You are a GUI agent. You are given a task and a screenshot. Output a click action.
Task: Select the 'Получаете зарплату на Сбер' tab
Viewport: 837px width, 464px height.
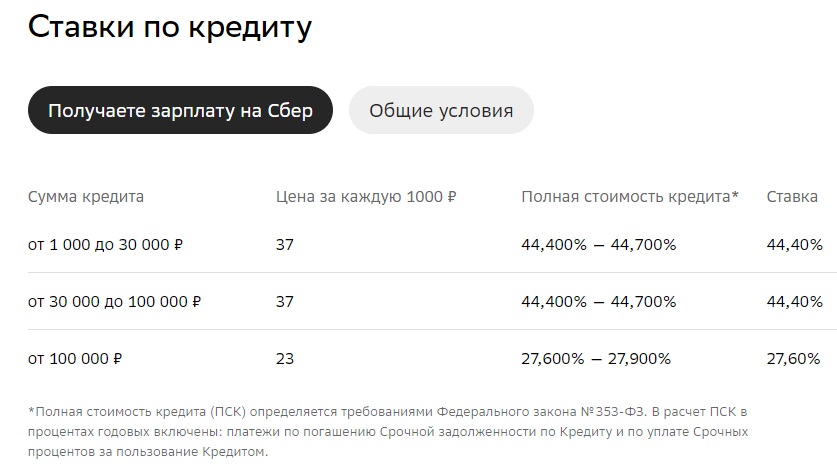point(180,110)
